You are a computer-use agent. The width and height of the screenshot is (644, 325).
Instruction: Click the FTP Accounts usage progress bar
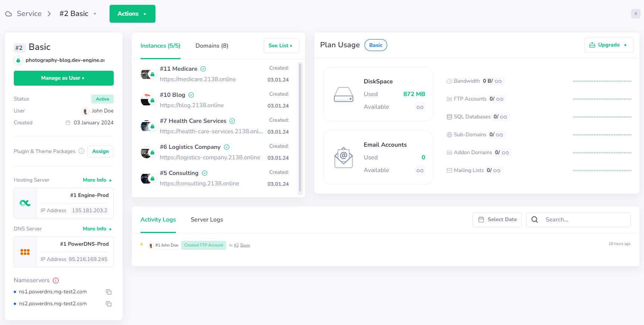point(602,99)
